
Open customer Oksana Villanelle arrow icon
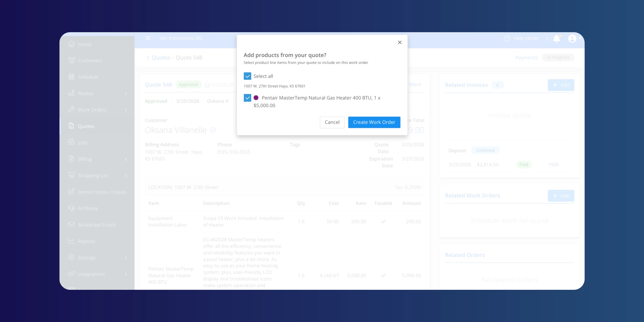click(213, 130)
